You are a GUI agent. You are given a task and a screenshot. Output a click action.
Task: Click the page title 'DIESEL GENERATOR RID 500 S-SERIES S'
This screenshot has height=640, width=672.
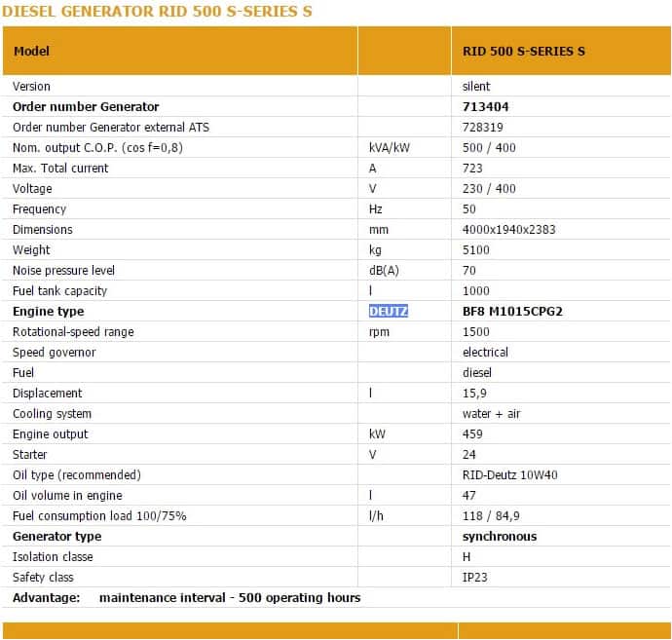157,11
